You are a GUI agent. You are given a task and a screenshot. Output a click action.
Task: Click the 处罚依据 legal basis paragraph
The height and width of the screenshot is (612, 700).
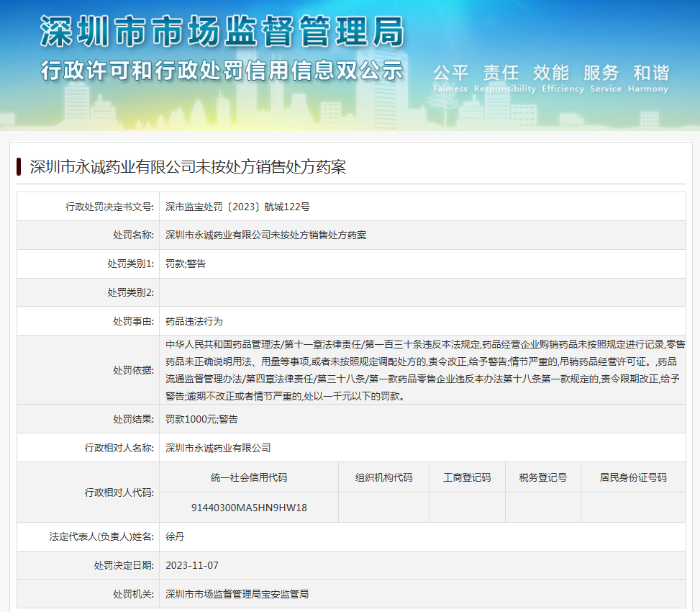425,370
